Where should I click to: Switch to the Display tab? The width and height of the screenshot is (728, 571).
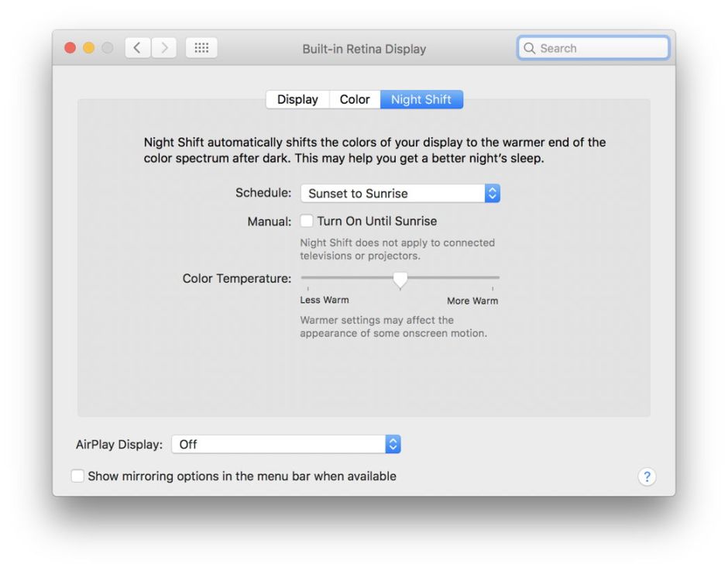pyautogui.click(x=297, y=100)
